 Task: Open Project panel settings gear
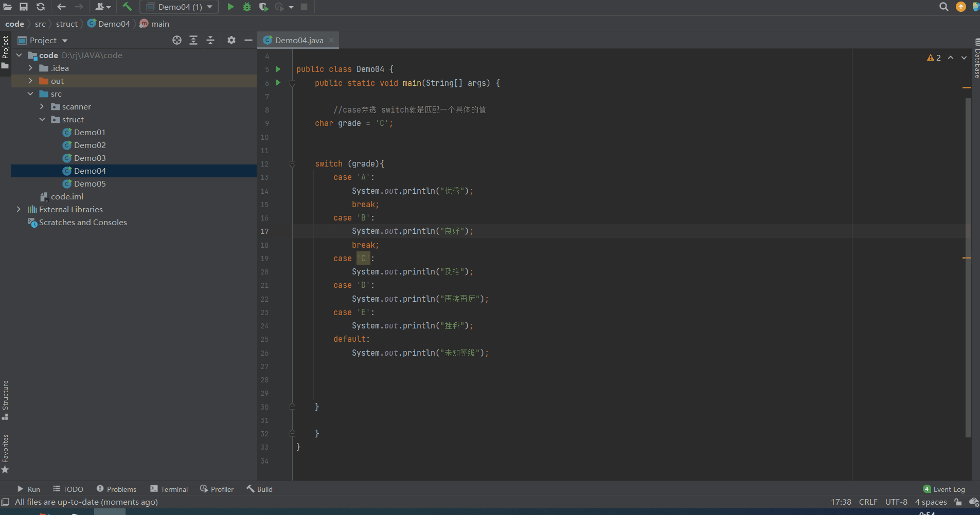click(x=231, y=40)
